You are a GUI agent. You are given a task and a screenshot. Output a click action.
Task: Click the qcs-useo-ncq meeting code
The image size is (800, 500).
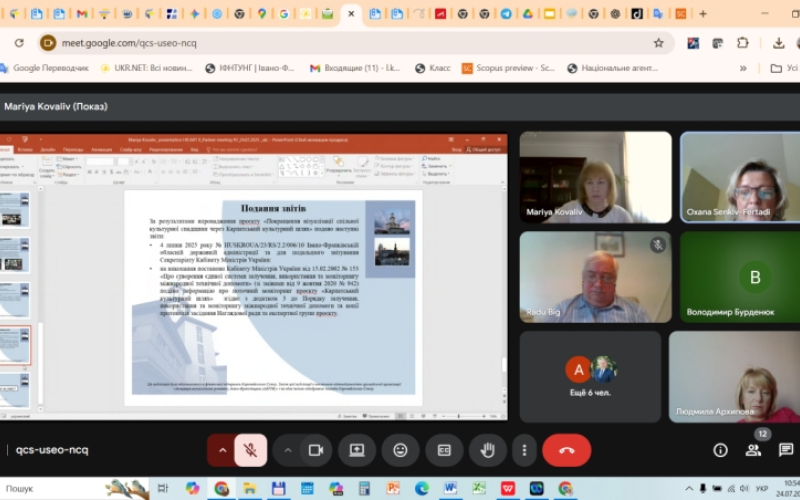(x=52, y=450)
